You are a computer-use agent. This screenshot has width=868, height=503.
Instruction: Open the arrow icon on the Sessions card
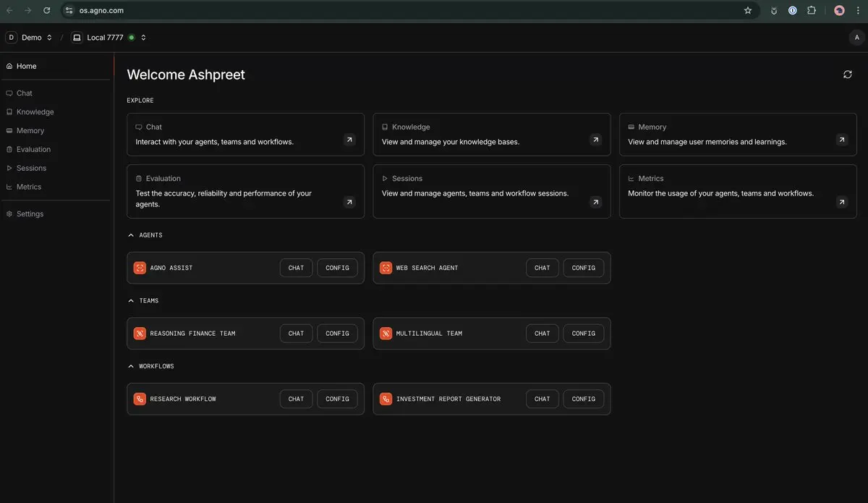tap(595, 202)
